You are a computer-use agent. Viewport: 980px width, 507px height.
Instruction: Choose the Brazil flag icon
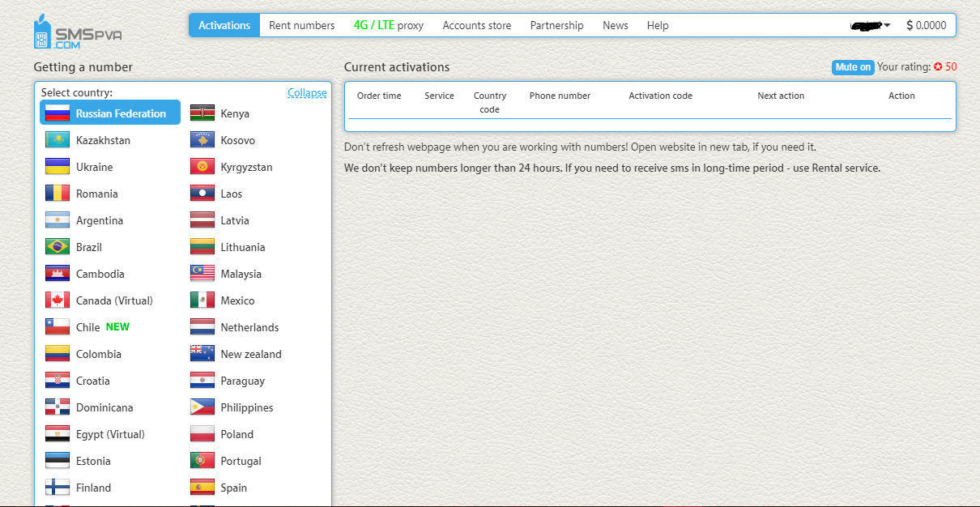coord(58,247)
